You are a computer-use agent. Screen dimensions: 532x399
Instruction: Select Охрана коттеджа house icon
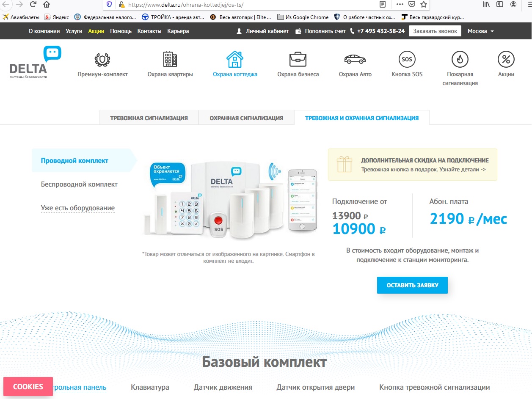(x=234, y=59)
